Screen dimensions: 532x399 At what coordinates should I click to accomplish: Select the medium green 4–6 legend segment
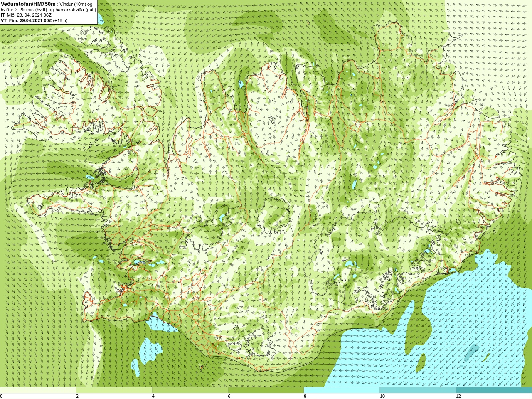point(190,390)
